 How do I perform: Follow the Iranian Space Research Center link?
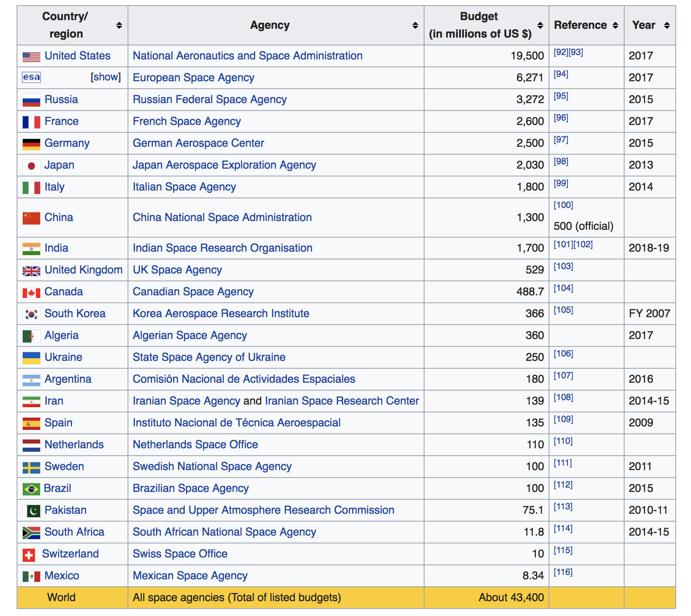point(342,401)
